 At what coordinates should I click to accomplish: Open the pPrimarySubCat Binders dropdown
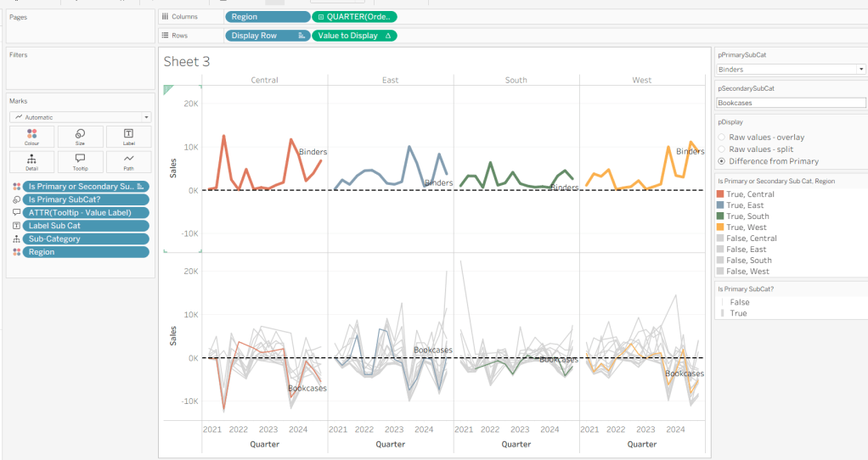click(x=860, y=70)
